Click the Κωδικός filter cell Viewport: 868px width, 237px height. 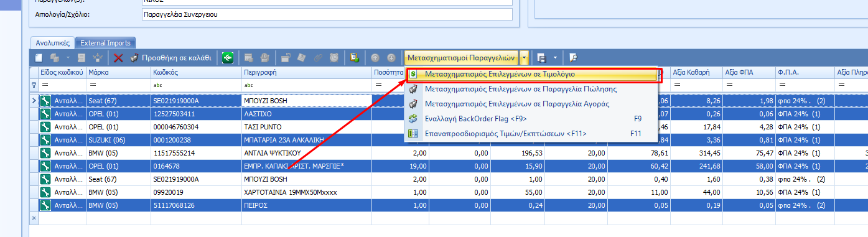click(x=195, y=85)
